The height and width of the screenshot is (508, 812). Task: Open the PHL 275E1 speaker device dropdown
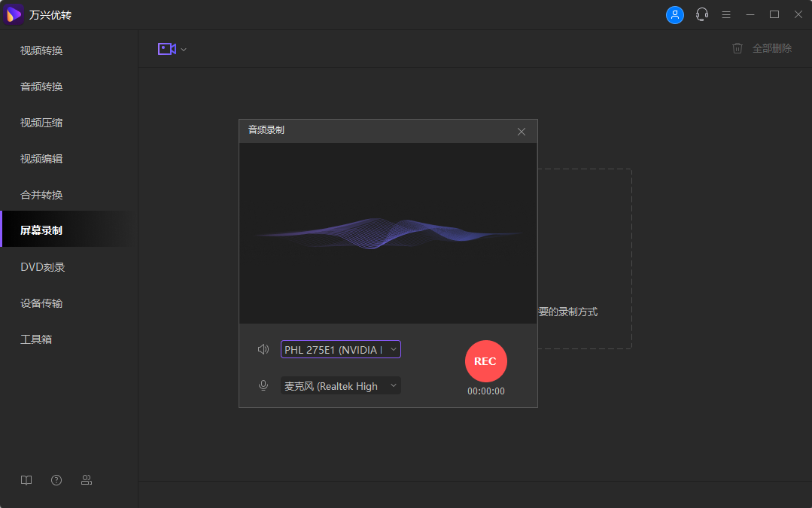click(340, 348)
